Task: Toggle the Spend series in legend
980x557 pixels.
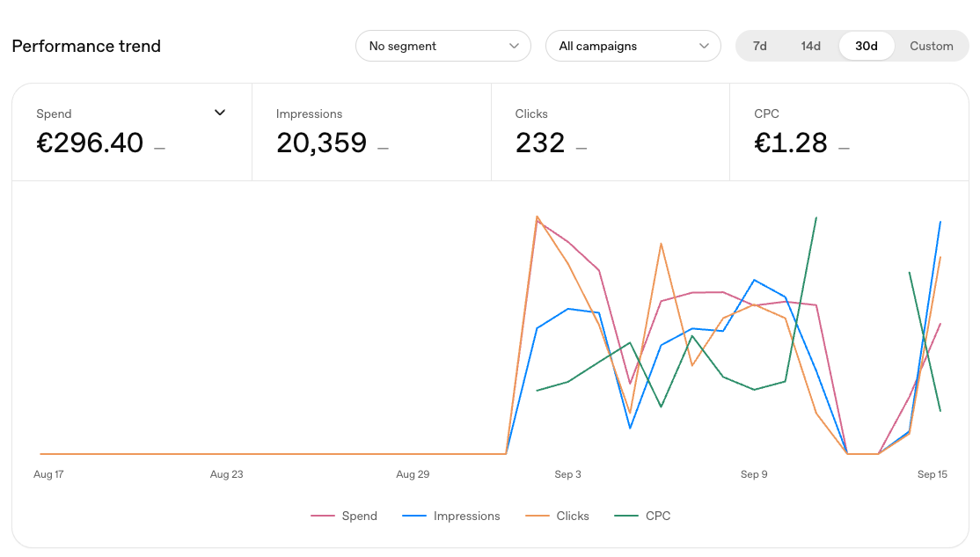Action: (x=344, y=516)
